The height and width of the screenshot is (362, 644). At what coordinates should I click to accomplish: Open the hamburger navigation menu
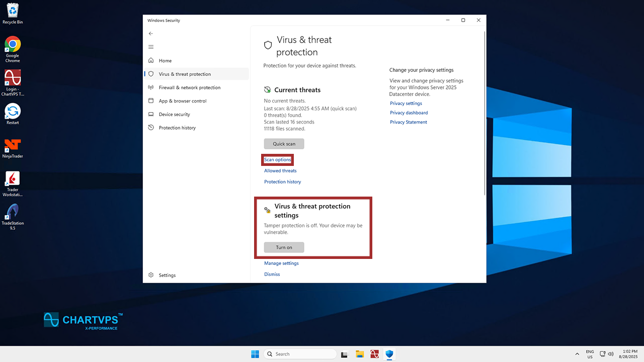(151, 47)
